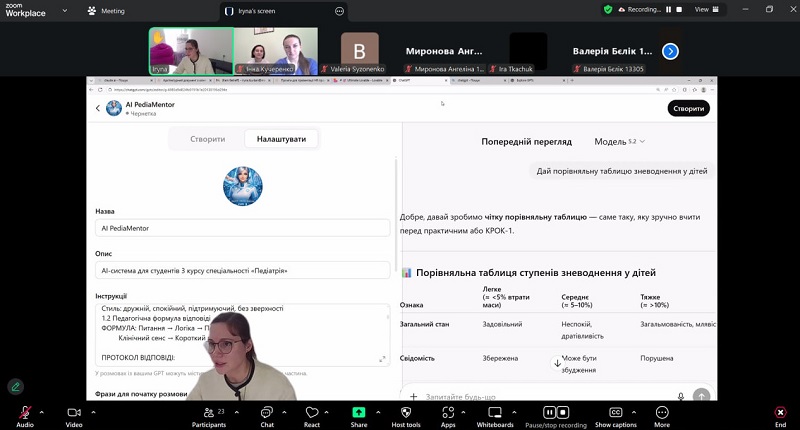The width and height of the screenshot is (800, 430).
Task: Click End to leave the meeting
Action: [x=780, y=412]
